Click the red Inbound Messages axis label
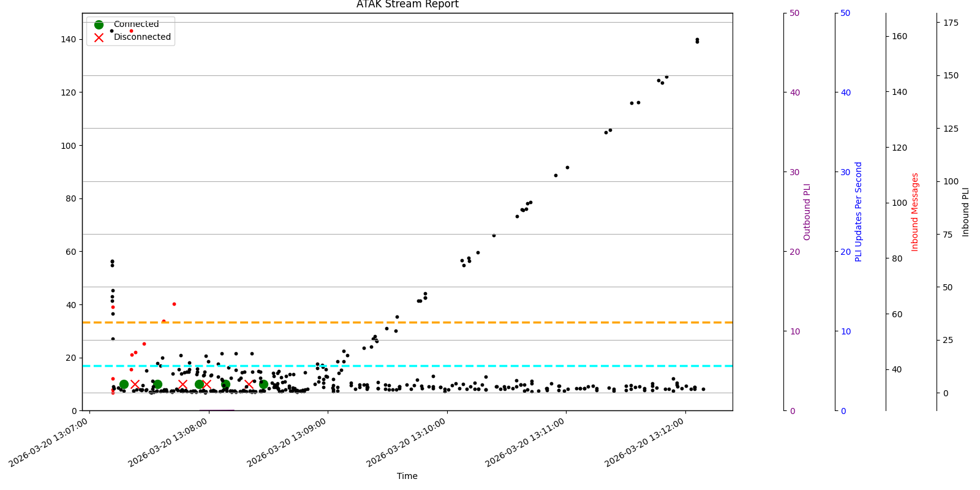The image size is (980, 490). (915, 212)
